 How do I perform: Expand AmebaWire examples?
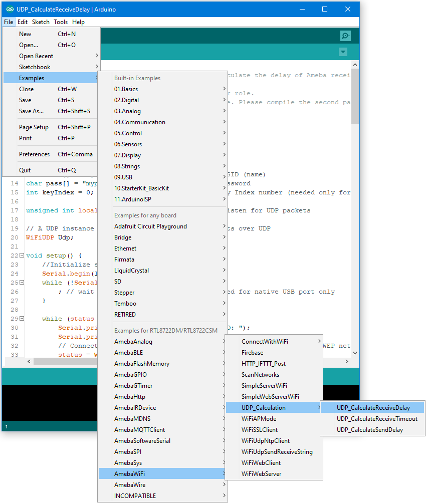click(x=163, y=485)
